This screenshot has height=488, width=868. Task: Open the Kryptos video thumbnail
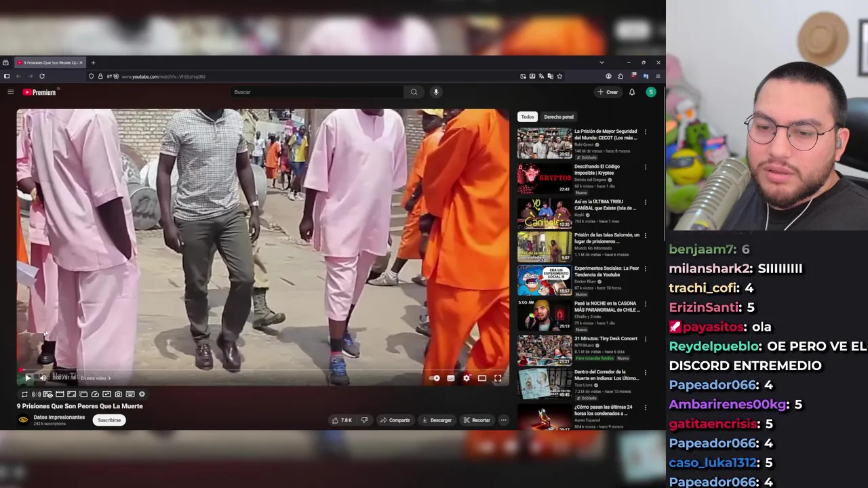(x=545, y=178)
